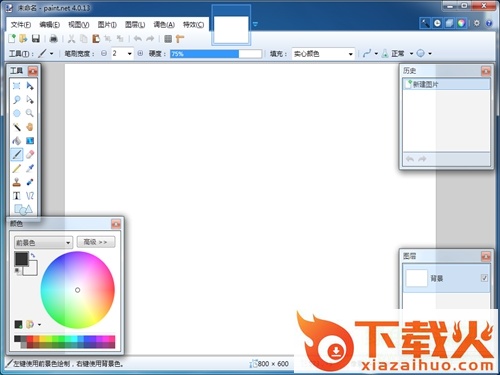Click the Save file toolbar icon
Screen dimensions: 500x375
click(x=36, y=39)
